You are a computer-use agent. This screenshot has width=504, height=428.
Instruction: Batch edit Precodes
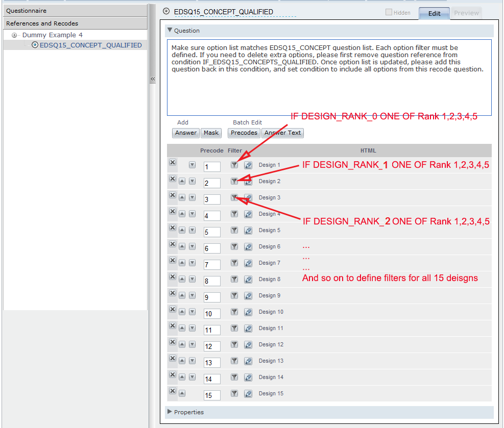point(244,133)
